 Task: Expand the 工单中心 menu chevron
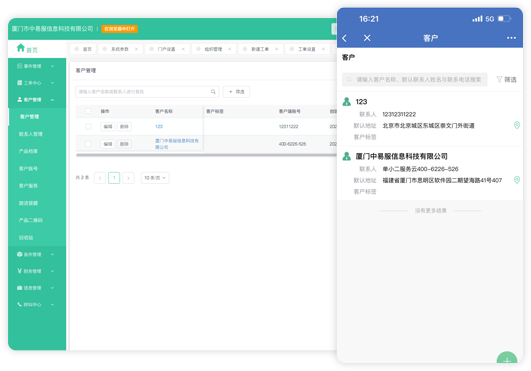[x=52, y=83]
